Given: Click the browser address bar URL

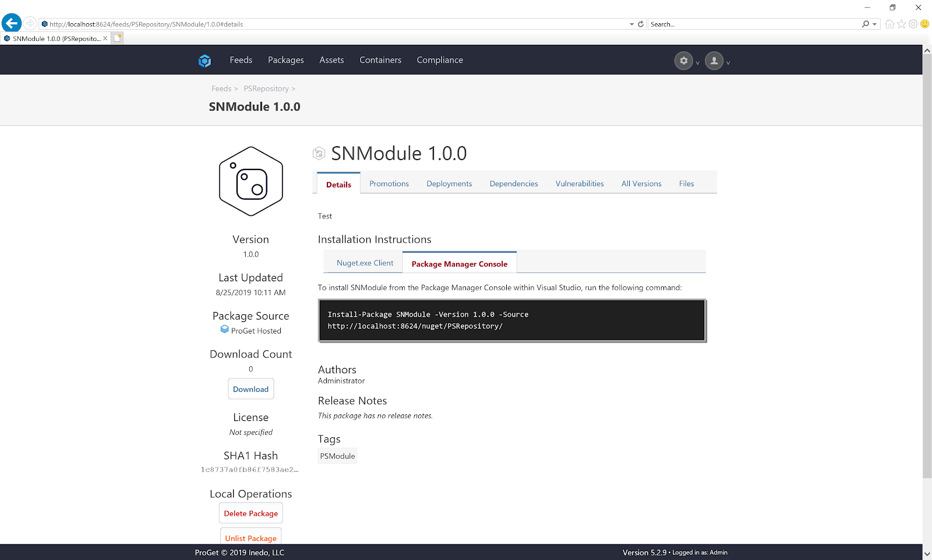Looking at the screenshot, I should 146,24.
